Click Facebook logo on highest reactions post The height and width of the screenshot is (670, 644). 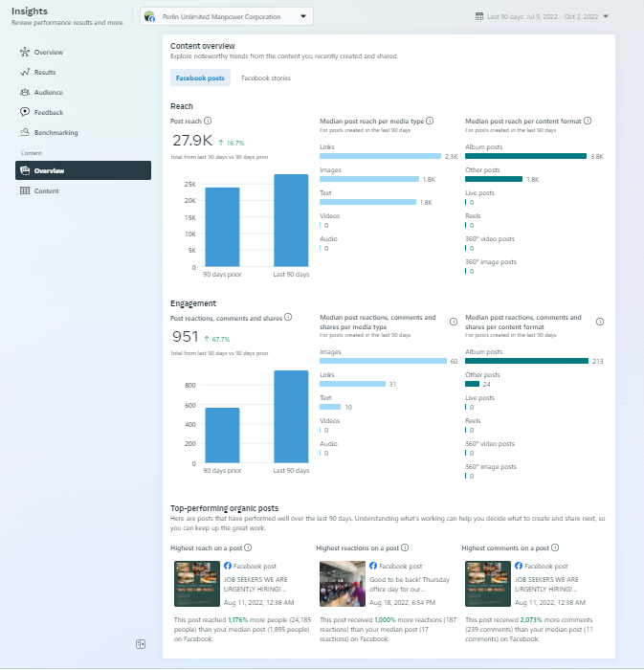tap(373, 566)
